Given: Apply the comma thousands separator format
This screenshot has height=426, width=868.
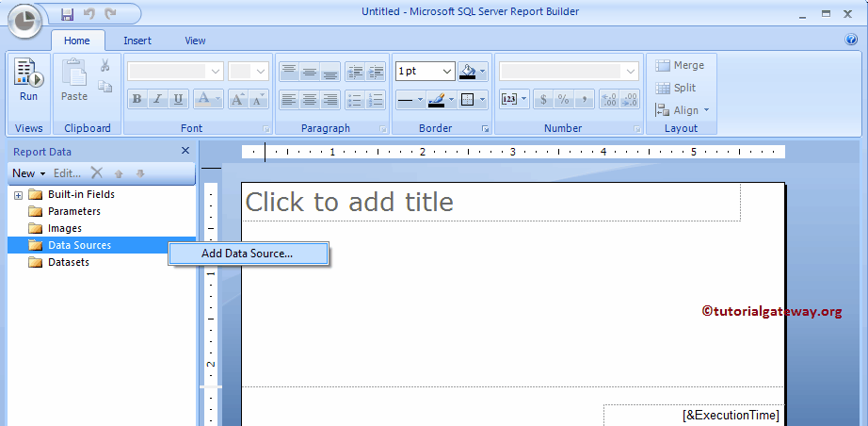Looking at the screenshot, I should coord(584,99).
